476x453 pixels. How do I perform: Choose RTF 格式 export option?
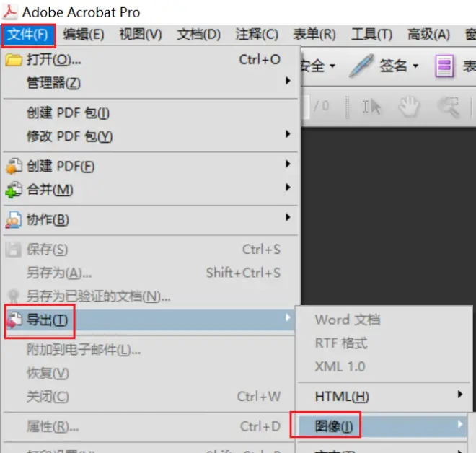tap(384, 343)
